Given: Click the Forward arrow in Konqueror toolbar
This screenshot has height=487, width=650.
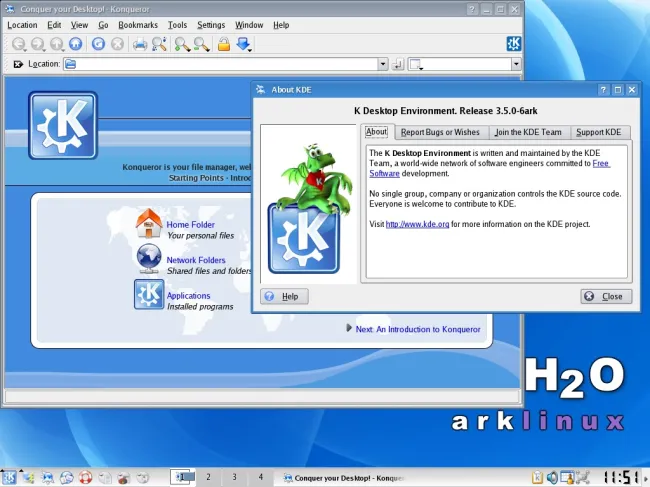Looking at the screenshot, I should tap(38, 44).
